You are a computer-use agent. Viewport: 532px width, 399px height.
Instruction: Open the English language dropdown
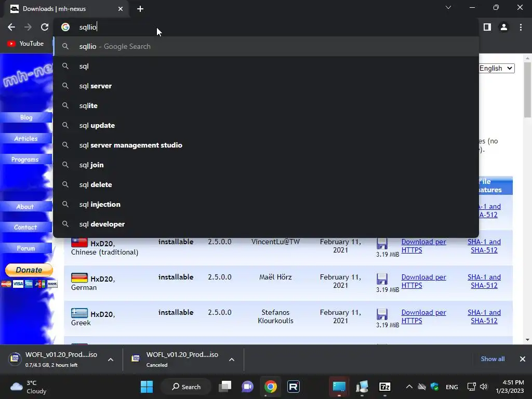point(496,68)
